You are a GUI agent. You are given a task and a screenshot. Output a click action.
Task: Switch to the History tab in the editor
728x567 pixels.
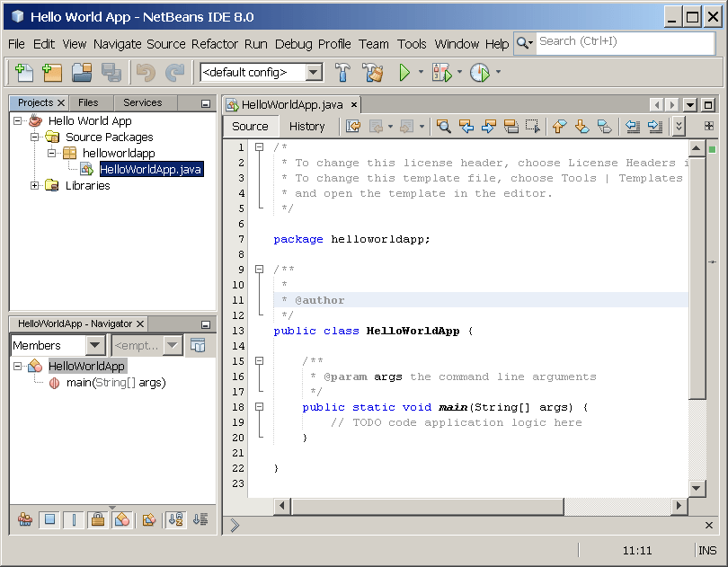click(307, 126)
